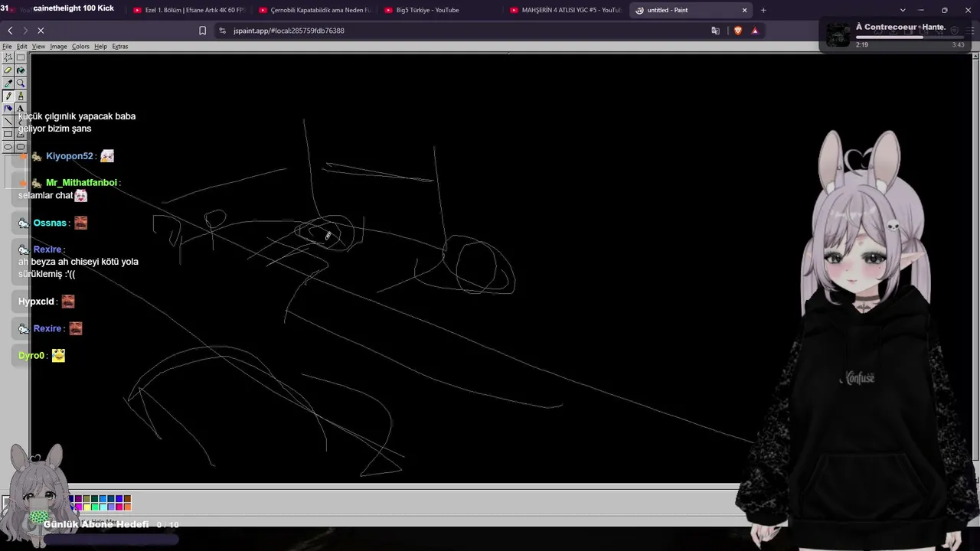This screenshot has width=980, height=551.
Task: Activate the Pick Color eyedropper
Action: [x=8, y=83]
